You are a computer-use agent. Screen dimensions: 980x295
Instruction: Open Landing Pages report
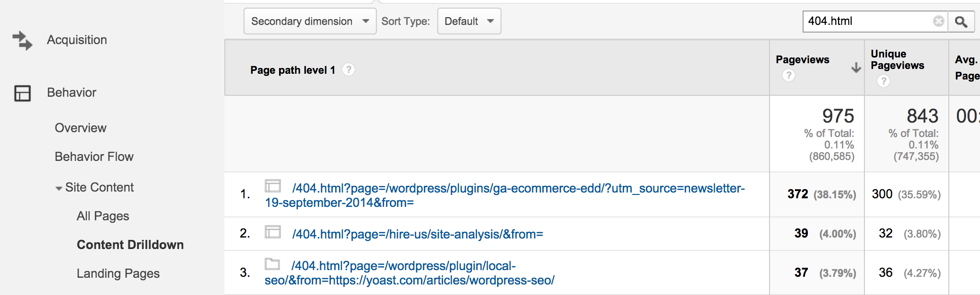click(118, 273)
